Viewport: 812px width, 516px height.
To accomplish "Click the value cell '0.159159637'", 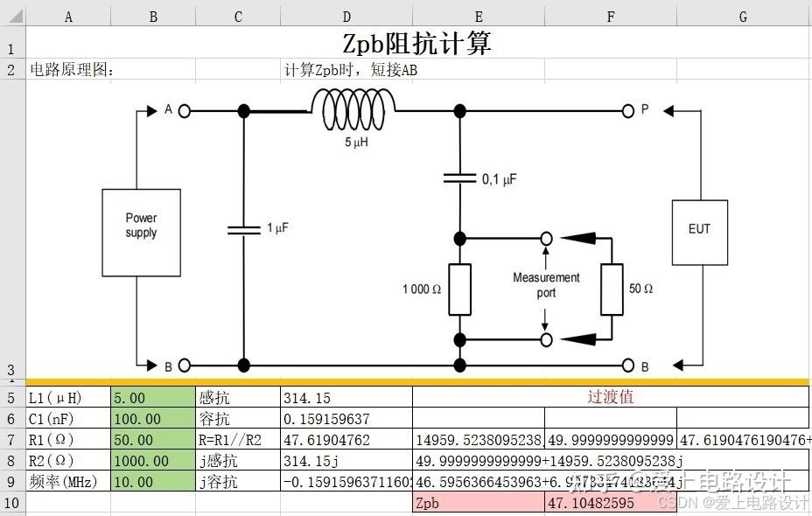I will pos(346,418).
